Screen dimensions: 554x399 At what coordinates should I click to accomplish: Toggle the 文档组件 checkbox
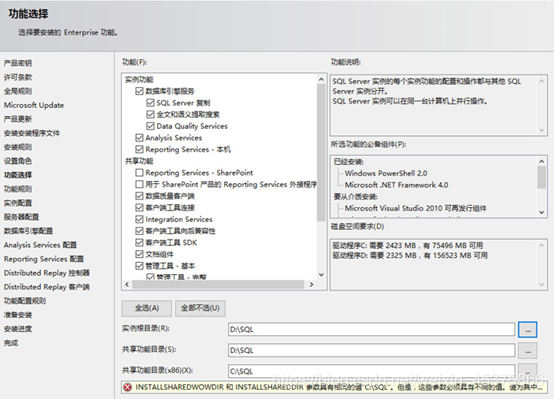point(139,254)
